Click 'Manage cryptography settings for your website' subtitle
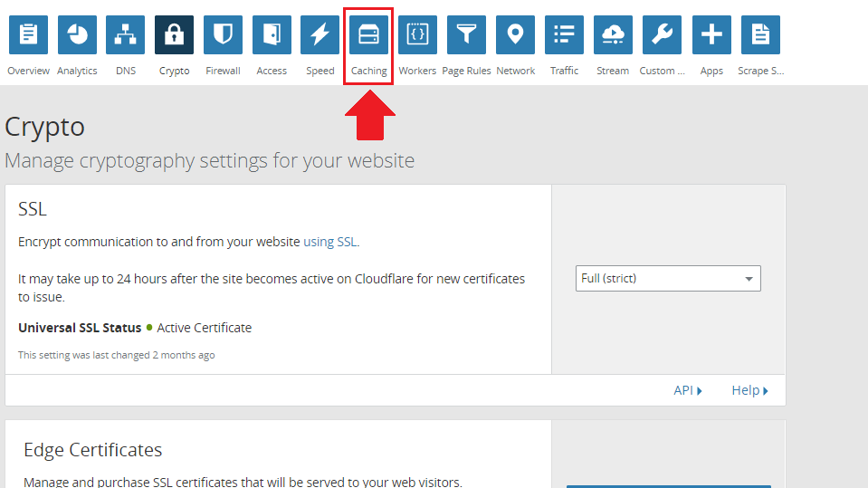This screenshot has height=488, width=868. [x=209, y=160]
